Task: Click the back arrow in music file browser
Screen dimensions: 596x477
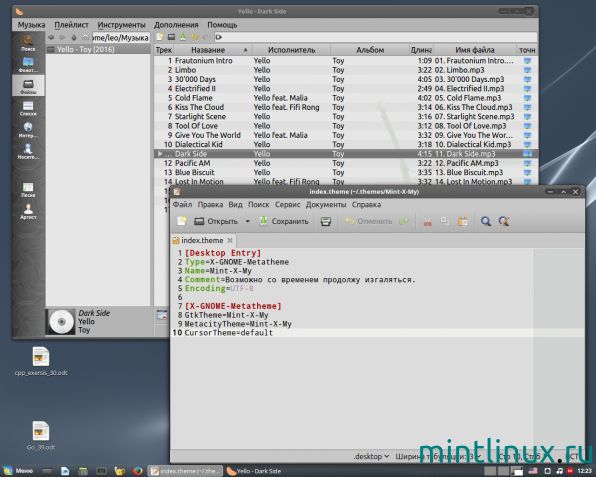Action: pyautogui.click(x=51, y=37)
